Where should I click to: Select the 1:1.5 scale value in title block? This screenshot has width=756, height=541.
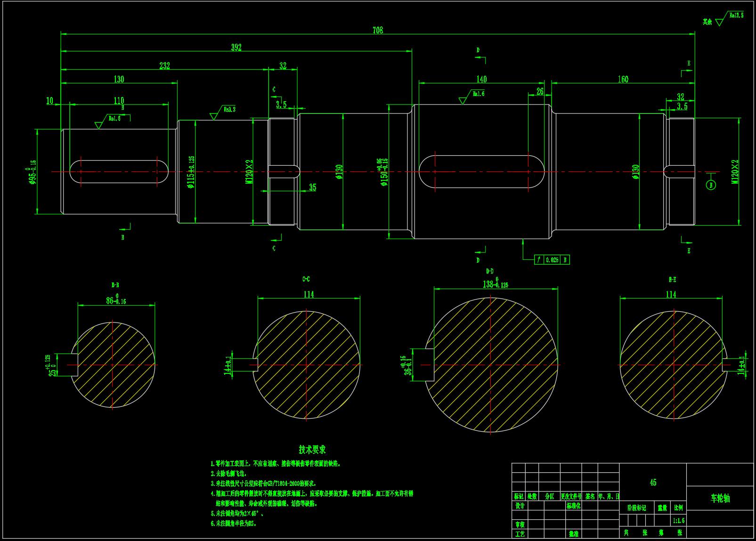(679, 521)
